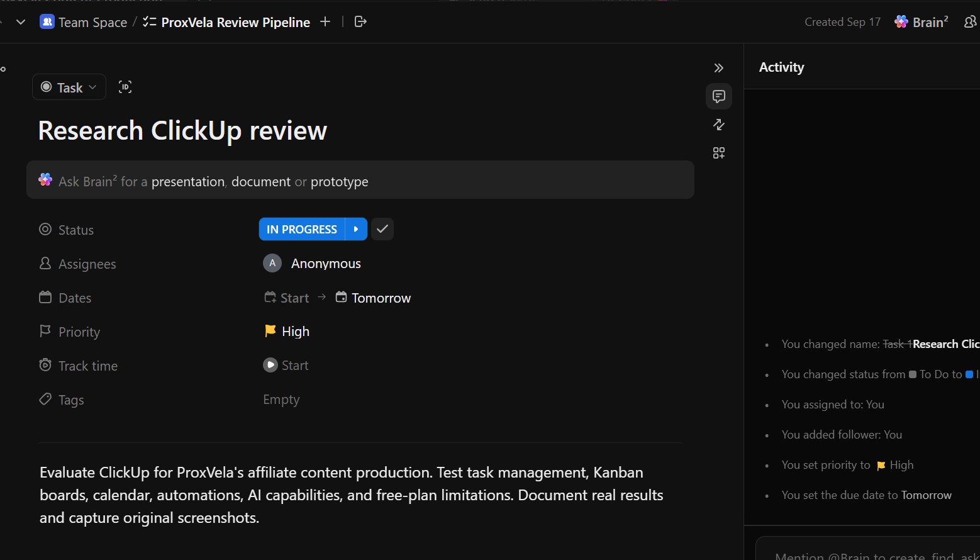Click the Ask Brain prompt bar
The height and width of the screenshot is (560, 980).
tap(360, 181)
